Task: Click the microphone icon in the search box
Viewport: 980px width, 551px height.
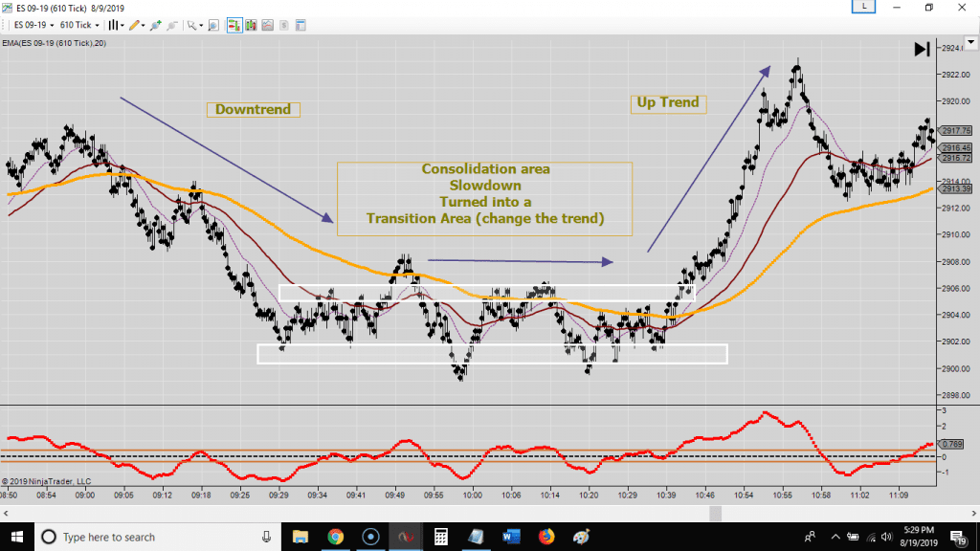Action: coord(266,537)
